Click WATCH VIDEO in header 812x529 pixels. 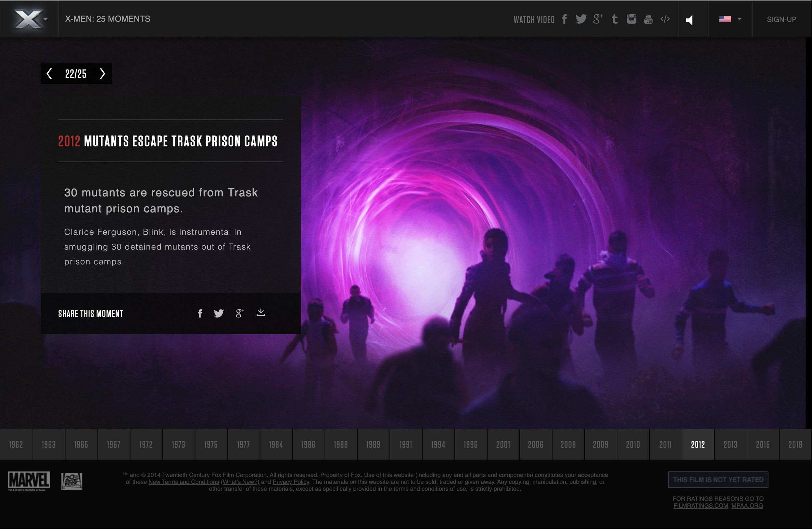click(x=534, y=20)
